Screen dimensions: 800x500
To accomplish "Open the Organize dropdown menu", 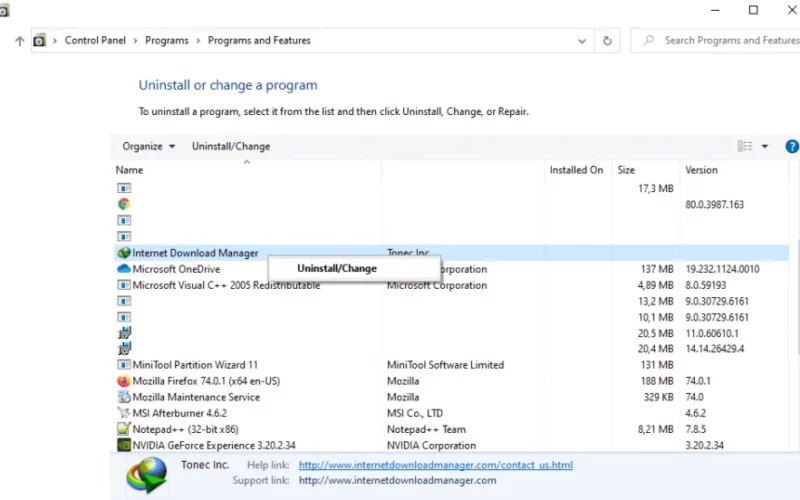I will coord(148,146).
